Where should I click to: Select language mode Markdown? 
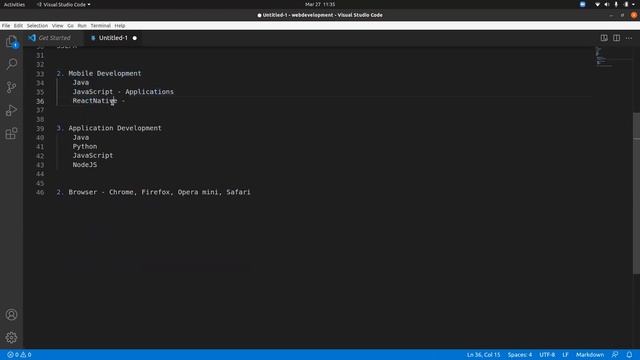pos(590,355)
